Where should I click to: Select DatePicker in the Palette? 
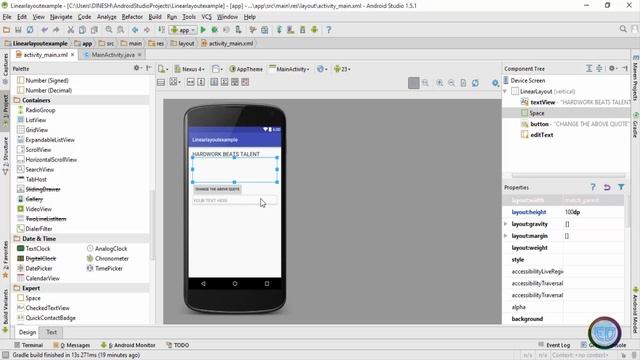[35, 269]
